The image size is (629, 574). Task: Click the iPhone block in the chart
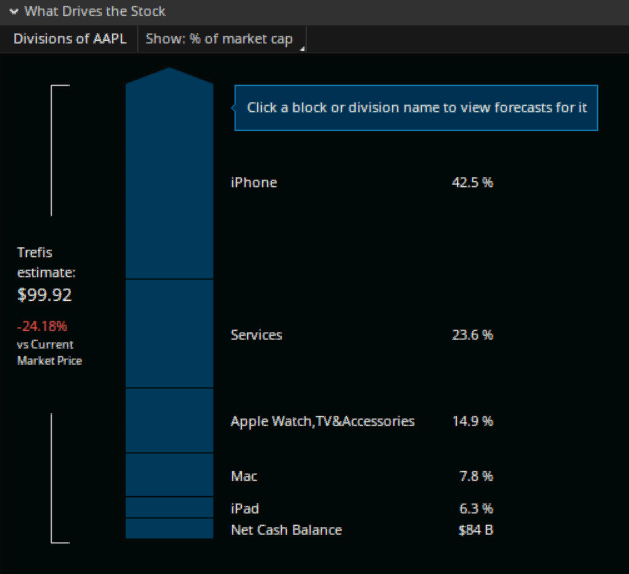169,173
